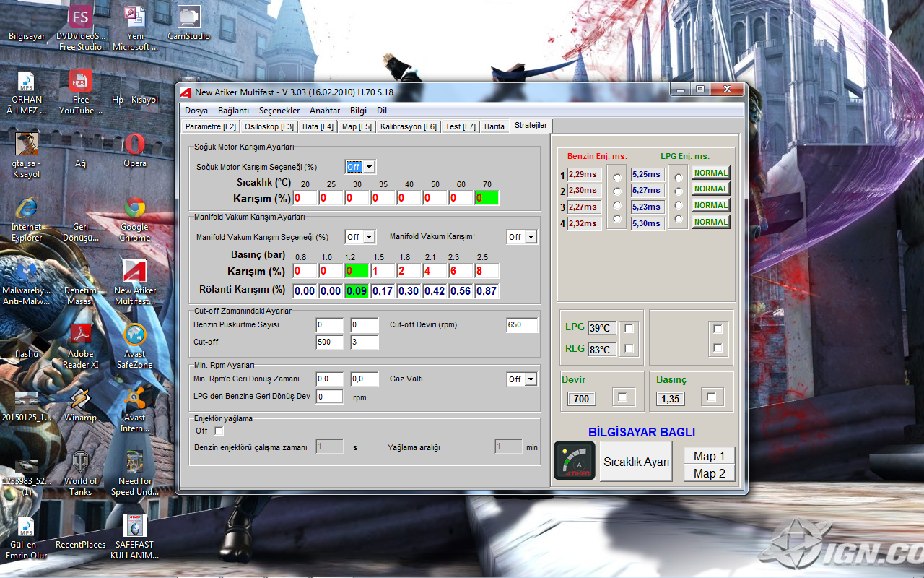The width and height of the screenshot is (924, 578).
Task: Switch to the Parametre [F2] tab
Action: click(x=211, y=126)
